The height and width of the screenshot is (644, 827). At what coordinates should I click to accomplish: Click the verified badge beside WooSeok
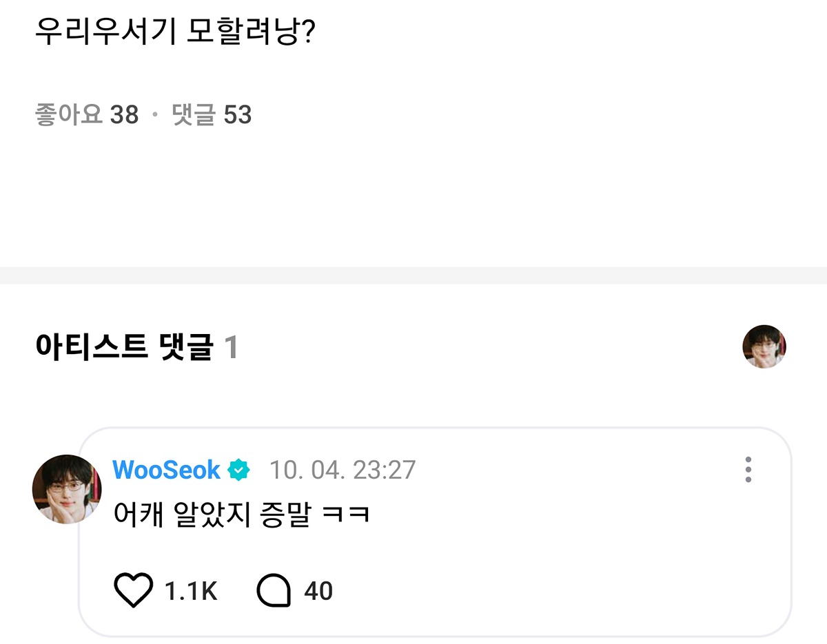[x=239, y=470]
